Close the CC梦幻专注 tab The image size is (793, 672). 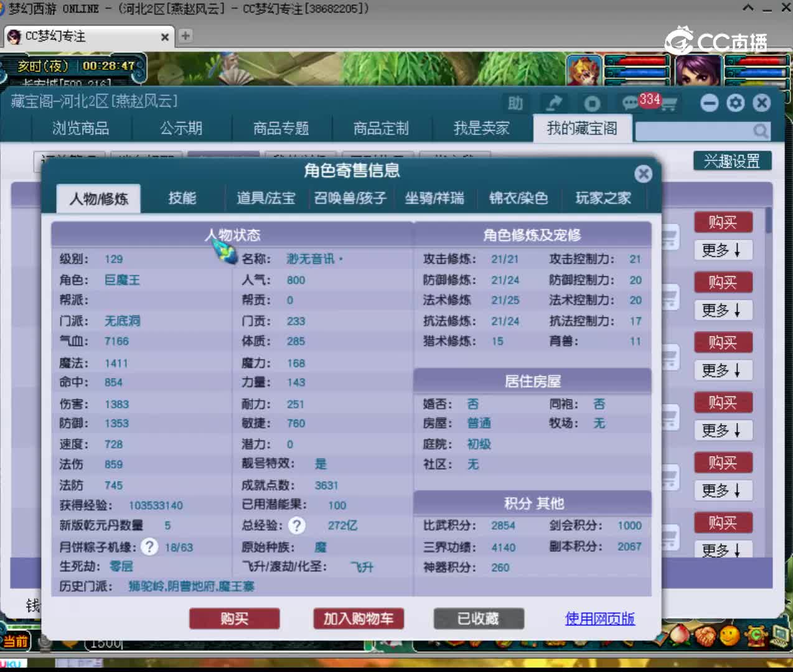point(165,37)
